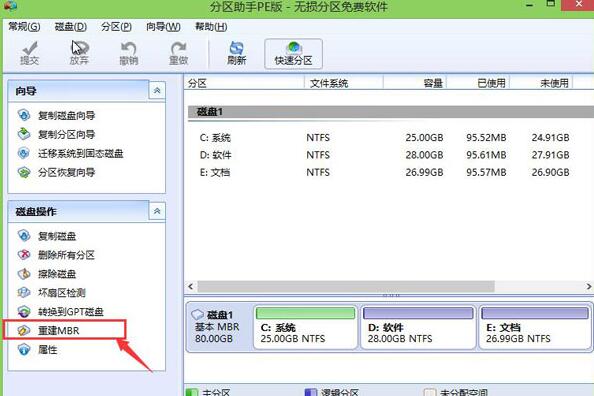This screenshot has width=594, height=396.
Task: Click the partition list horizontal scrollbar thumb
Action: [346, 286]
